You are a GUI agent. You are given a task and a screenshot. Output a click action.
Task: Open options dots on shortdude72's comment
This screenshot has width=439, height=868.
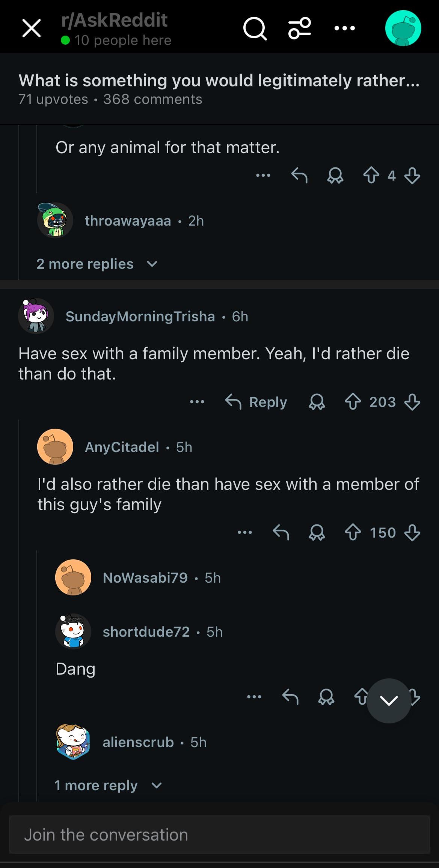[254, 697]
